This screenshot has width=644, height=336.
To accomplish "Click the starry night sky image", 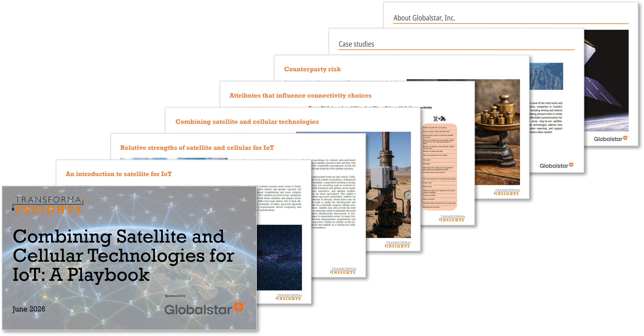I will 279,257.
